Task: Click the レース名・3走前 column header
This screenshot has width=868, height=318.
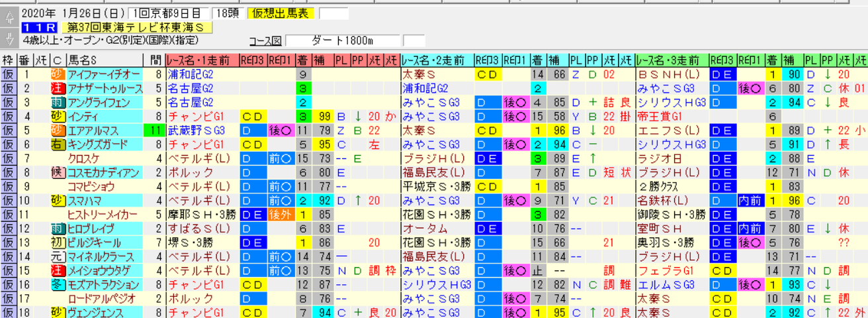Action: click(x=672, y=60)
